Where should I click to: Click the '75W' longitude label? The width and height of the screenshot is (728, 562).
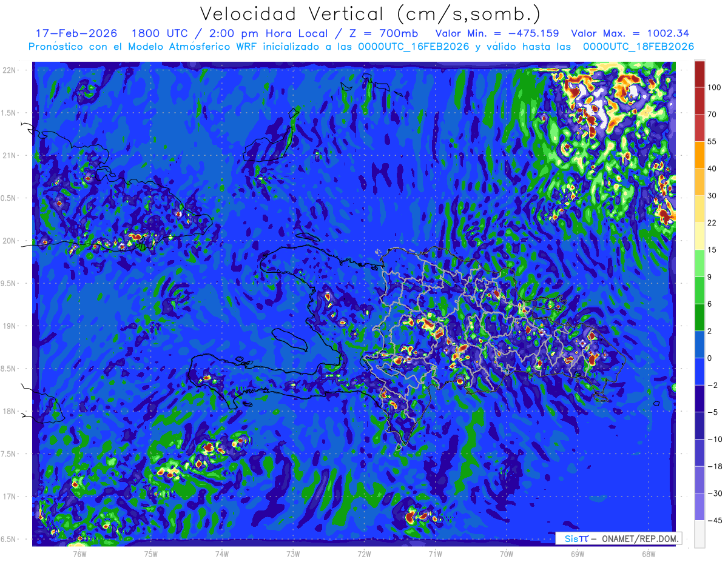pyautogui.click(x=151, y=554)
